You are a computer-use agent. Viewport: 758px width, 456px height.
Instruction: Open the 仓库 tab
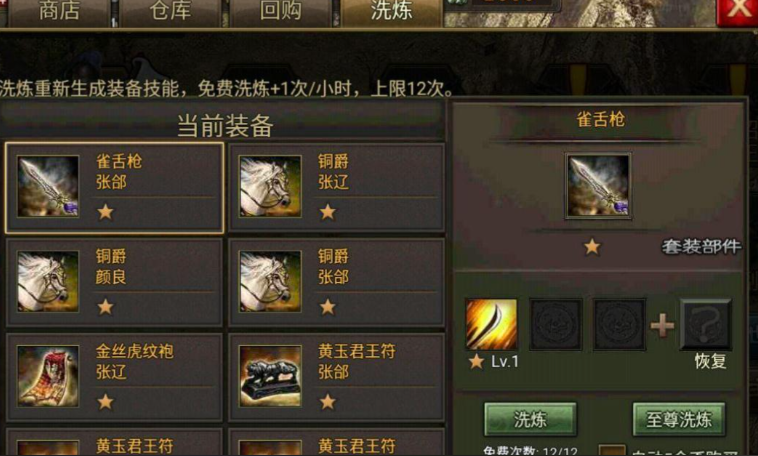170,12
